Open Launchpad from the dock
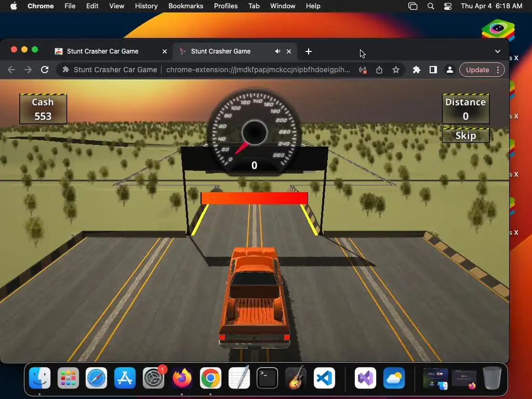Image resolution: width=532 pixels, height=399 pixels. [x=68, y=378]
